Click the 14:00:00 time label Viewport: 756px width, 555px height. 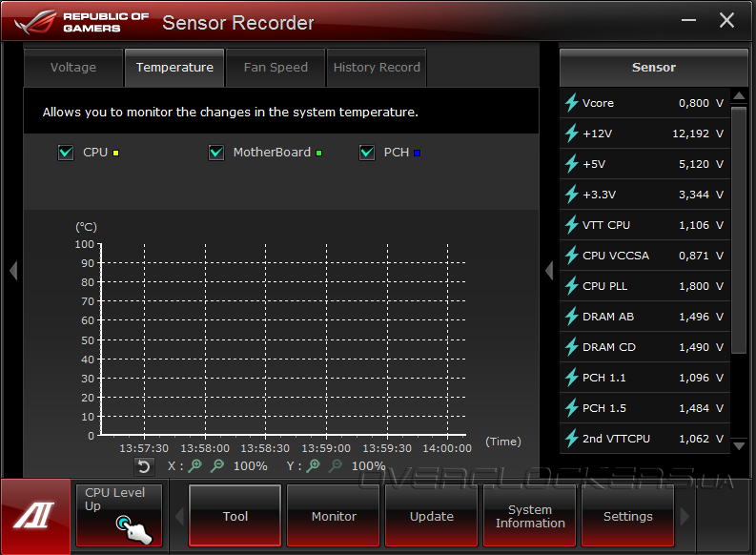tap(447, 448)
